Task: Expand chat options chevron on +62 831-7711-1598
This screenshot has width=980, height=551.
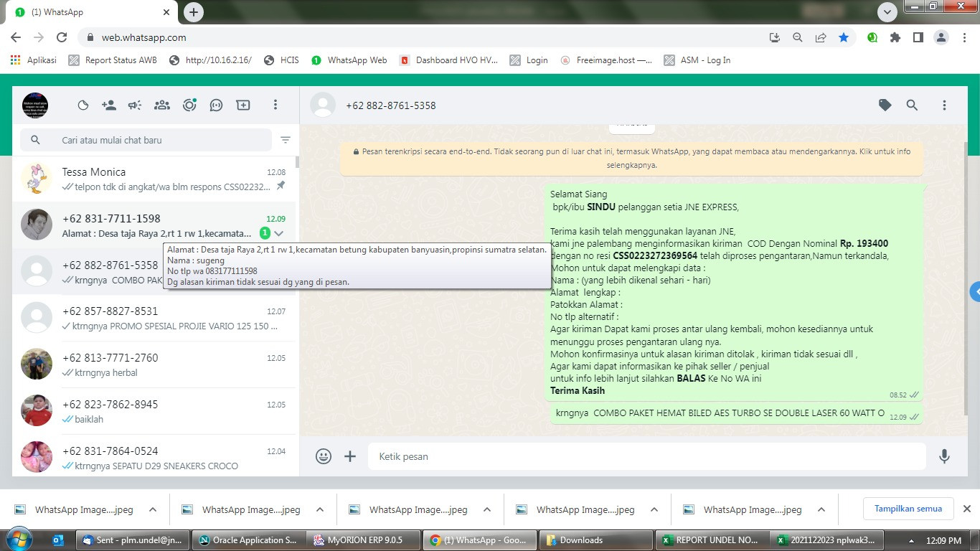Action: pos(279,233)
